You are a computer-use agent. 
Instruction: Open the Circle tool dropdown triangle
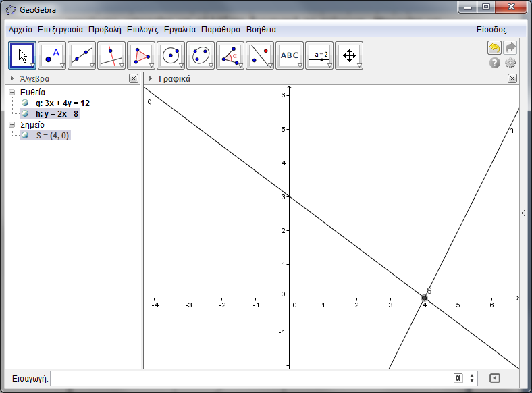click(x=181, y=65)
